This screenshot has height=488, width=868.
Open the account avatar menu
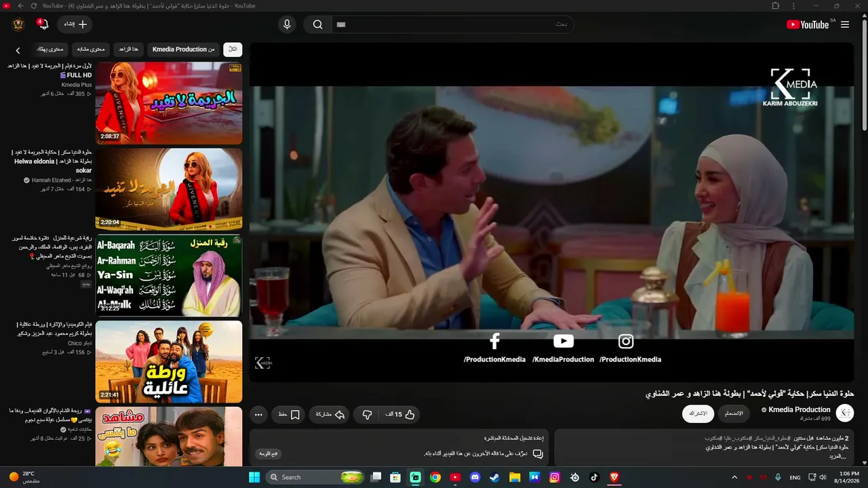coord(18,24)
